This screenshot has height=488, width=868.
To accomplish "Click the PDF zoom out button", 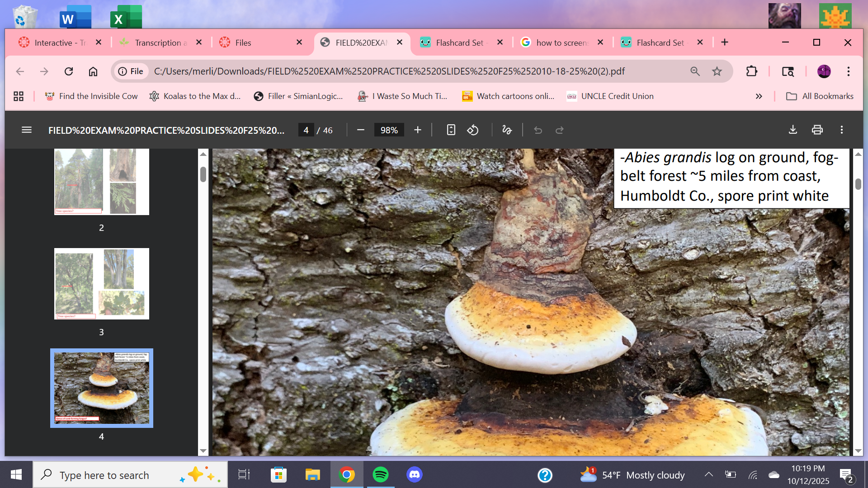I will click(x=360, y=130).
